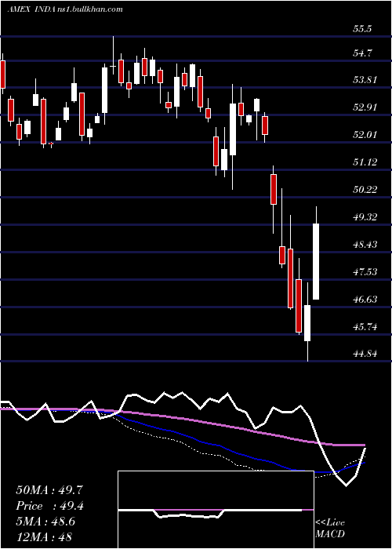Click the Price : 49.4 readout
Screen dimensions: 392x549
pyautogui.click(x=49, y=506)
